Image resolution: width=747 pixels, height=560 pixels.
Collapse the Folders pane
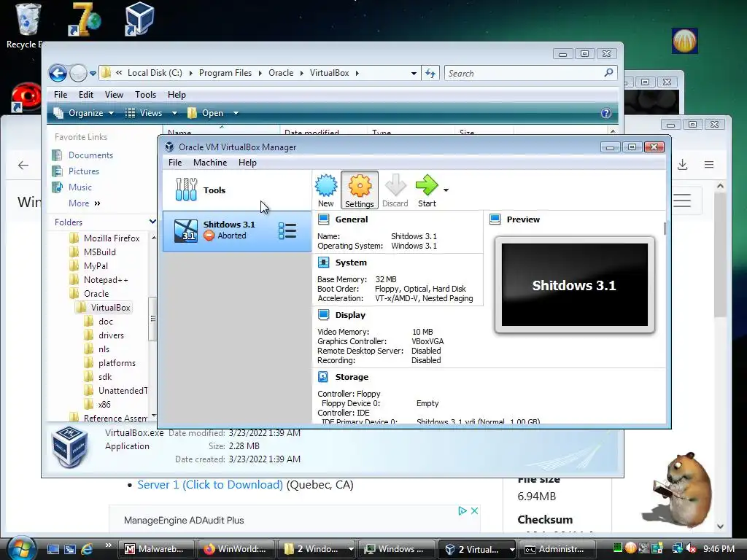tap(152, 222)
